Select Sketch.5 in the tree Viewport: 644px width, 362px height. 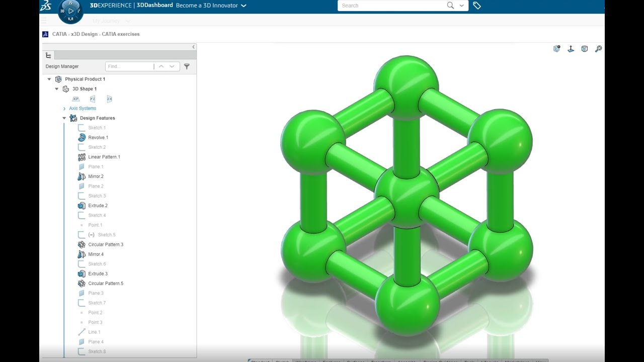(x=107, y=235)
